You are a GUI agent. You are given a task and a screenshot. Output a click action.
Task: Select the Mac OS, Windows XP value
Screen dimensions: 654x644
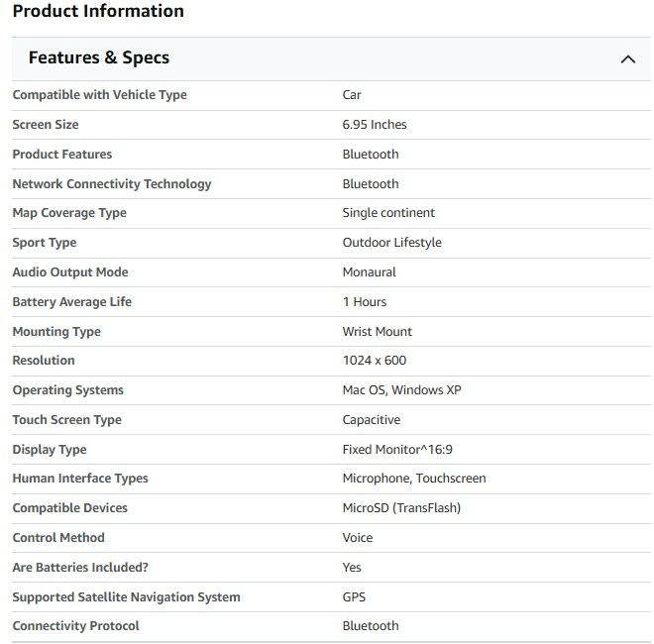(401, 390)
